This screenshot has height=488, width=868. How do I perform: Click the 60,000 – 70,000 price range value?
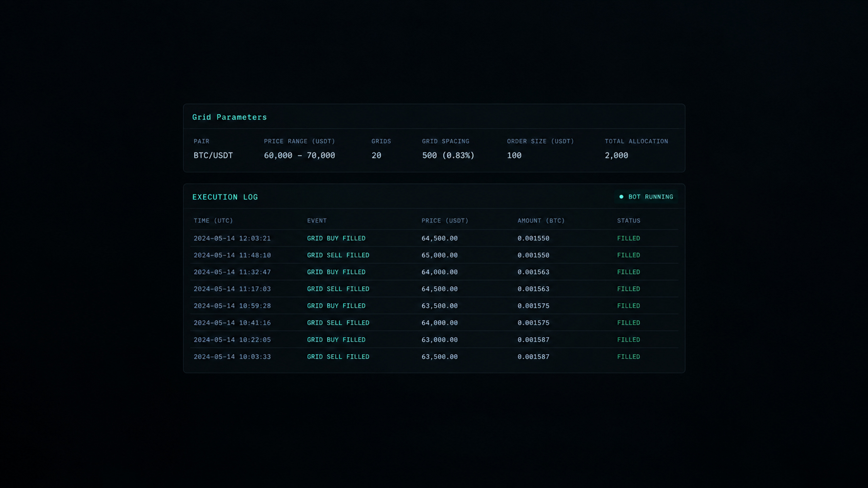299,156
